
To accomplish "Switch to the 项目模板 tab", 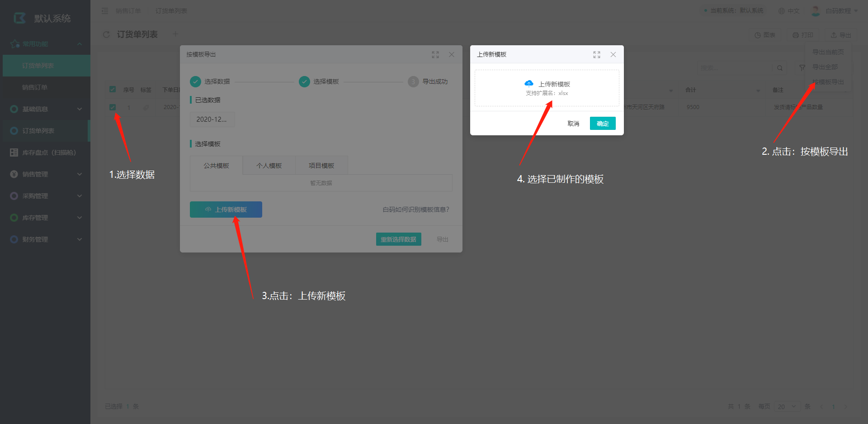I will [x=321, y=166].
